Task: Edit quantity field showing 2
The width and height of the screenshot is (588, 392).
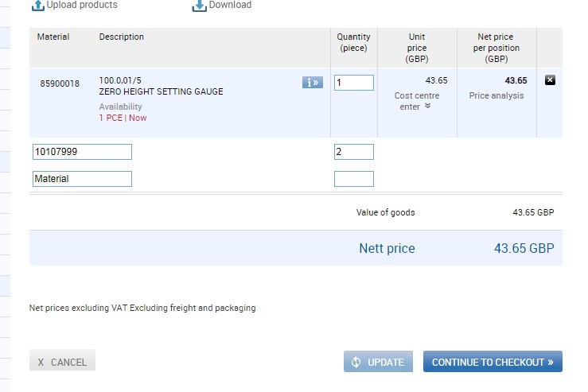Action: coord(354,152)
